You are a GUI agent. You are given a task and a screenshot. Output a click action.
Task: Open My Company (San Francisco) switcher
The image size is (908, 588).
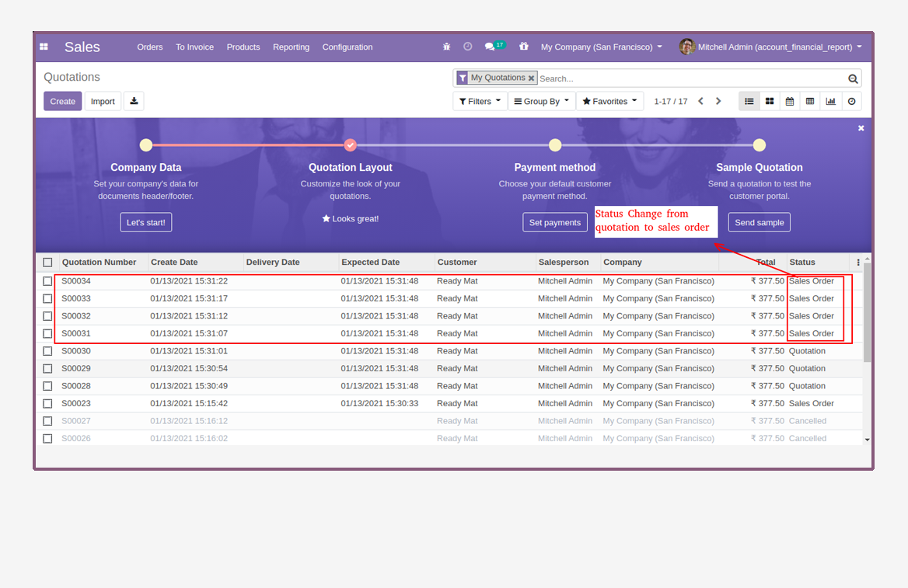point(601,47)
